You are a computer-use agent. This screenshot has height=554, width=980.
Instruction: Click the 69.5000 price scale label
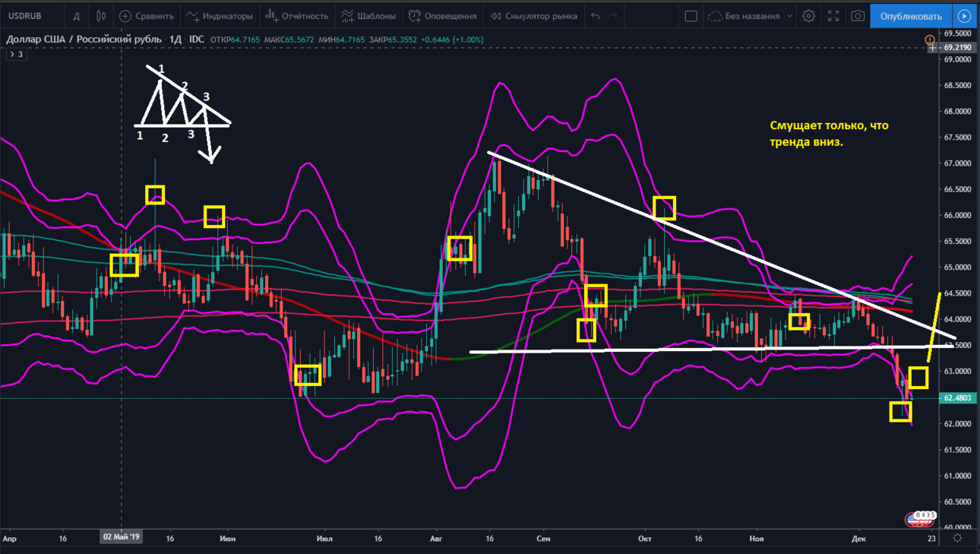tap(958, 33)
